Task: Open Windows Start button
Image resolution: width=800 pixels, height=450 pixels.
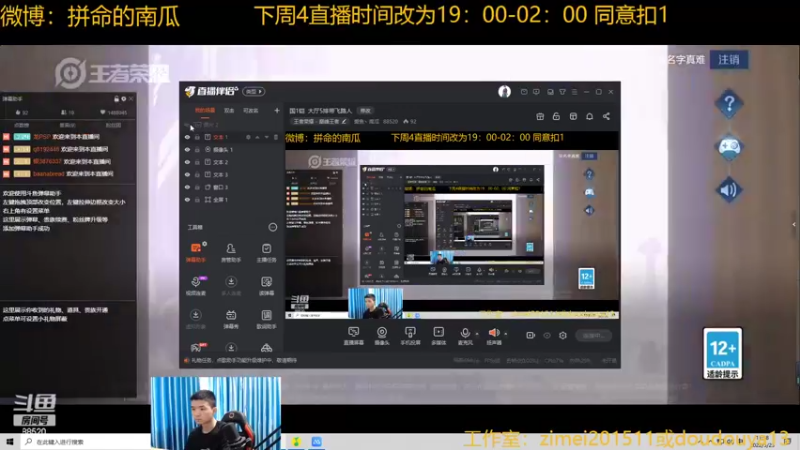Action: point(9,441)
